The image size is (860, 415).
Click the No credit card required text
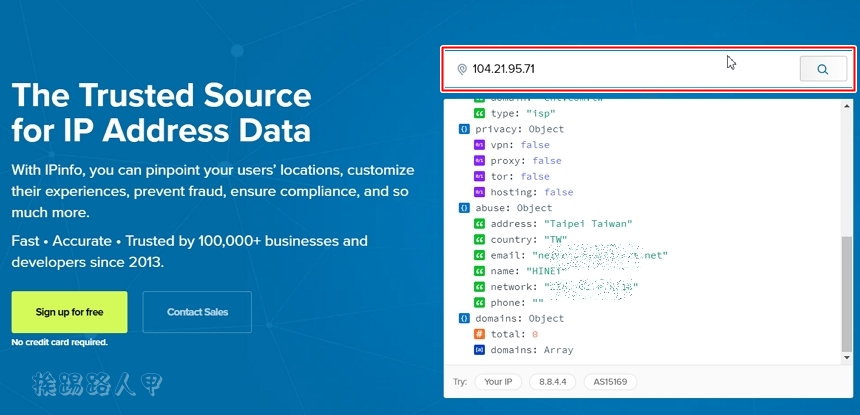(x=60, y=342)
